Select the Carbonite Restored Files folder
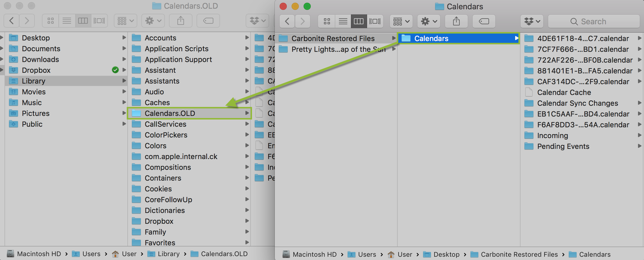 coord(336,38)
